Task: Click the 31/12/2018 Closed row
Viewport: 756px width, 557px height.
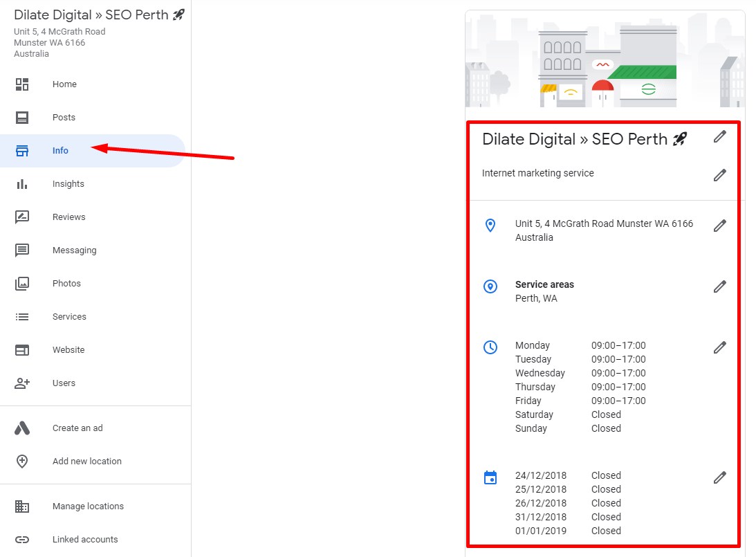Action: click(x=569, y=517)
